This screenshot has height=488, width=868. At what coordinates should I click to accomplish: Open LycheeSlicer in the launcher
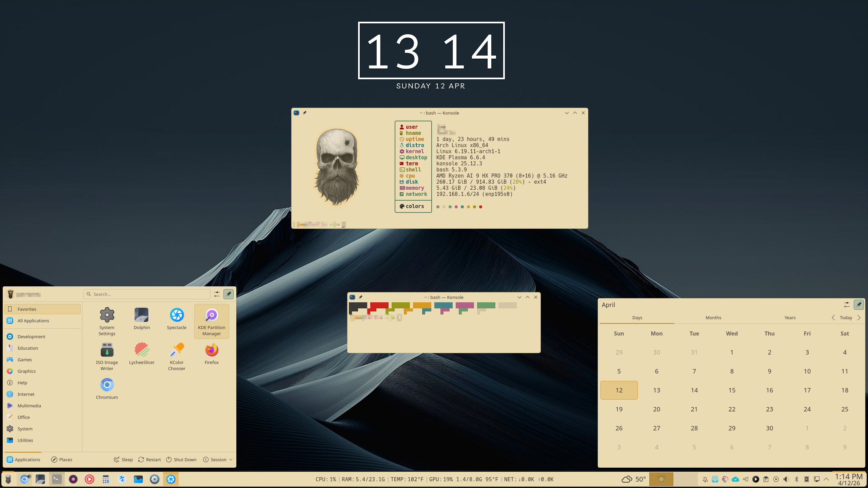click(x=142, y=353)
